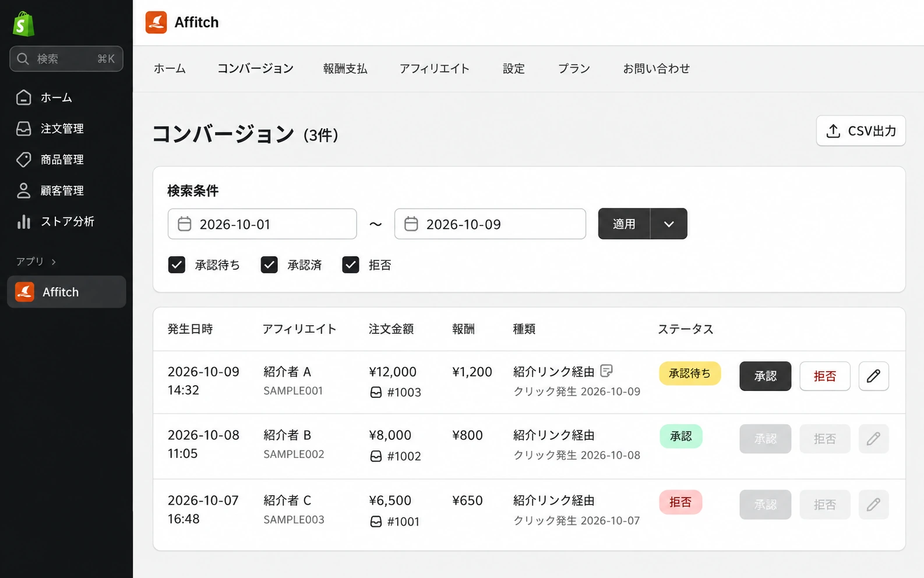Approve the conversion from 紹介者 A
The width and height of the screenshot is (924, 578).
[766, 376]
